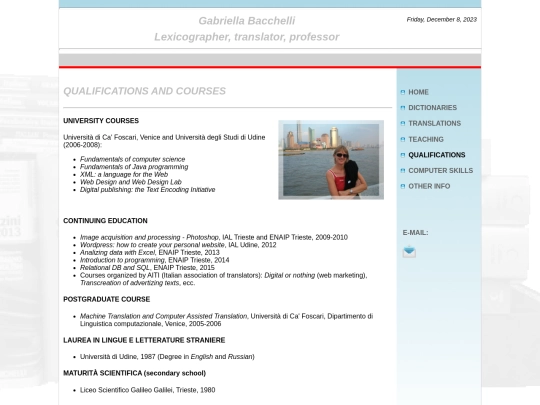This screenshot has width=540, height=405.
Task: Click 'Digital publishing: the Text Encoding Initiative'
Action: (x=147, y=189)
